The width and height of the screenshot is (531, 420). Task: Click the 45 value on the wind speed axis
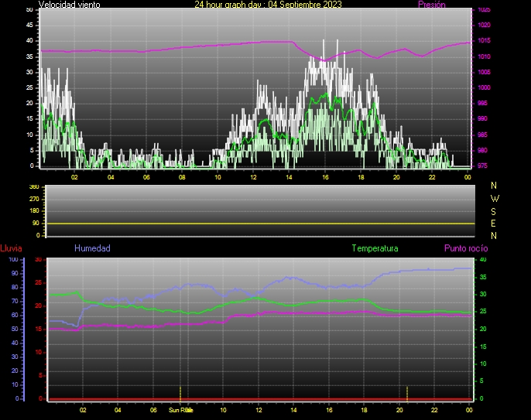point(29,25)
